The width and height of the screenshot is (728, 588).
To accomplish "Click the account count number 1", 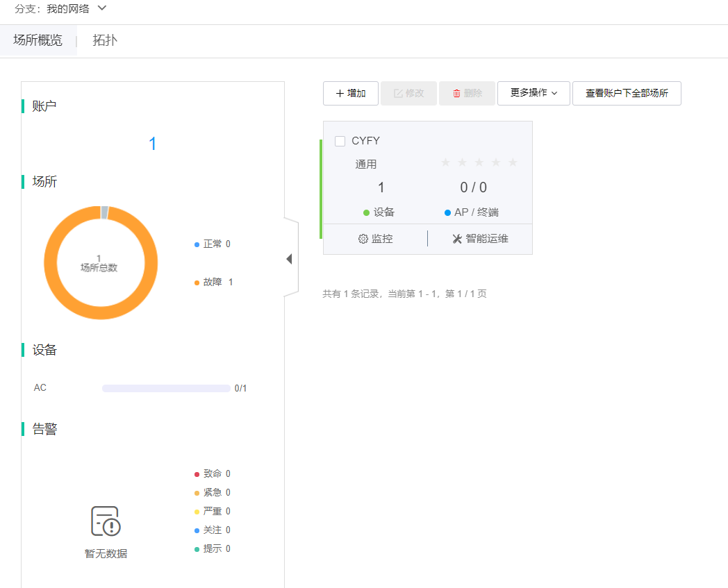I will click(x=152, y=144).
